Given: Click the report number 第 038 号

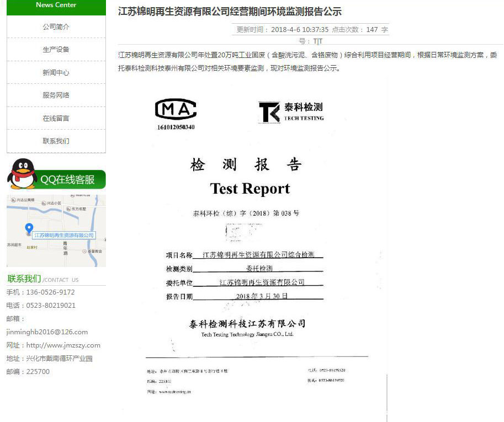Looking at the screenshot, I should (286, 213).
